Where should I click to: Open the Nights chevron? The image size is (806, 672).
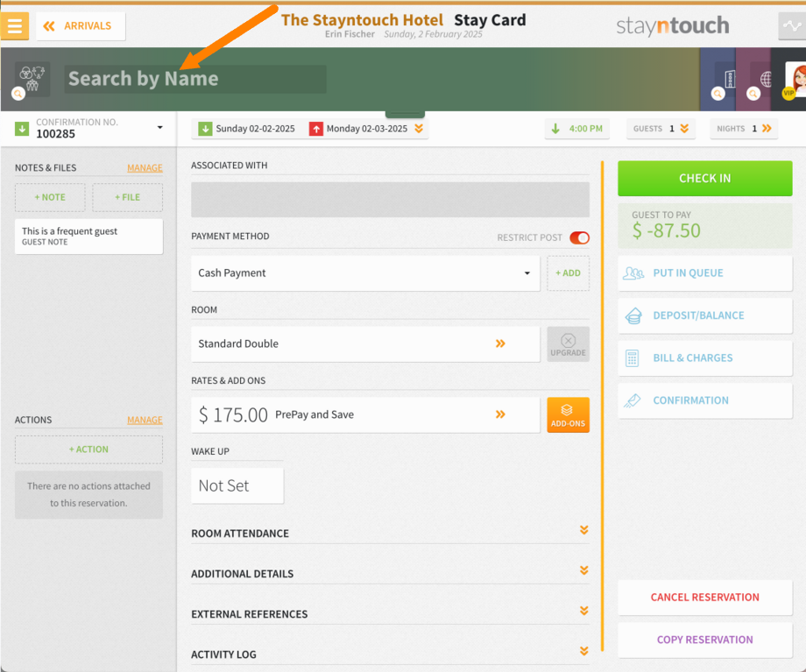pos(767,129)
